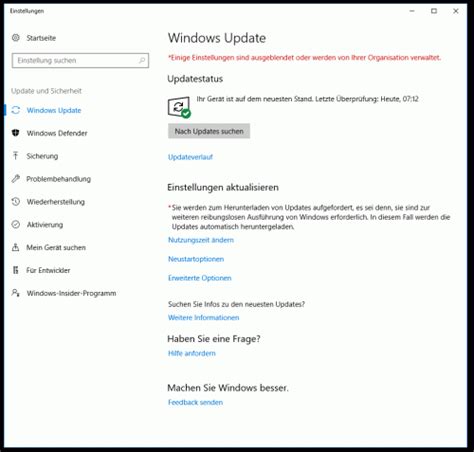Open Windows-Insider-Programm settings
The height and width of the screenshot is (452, 474).
pos(72,293)
